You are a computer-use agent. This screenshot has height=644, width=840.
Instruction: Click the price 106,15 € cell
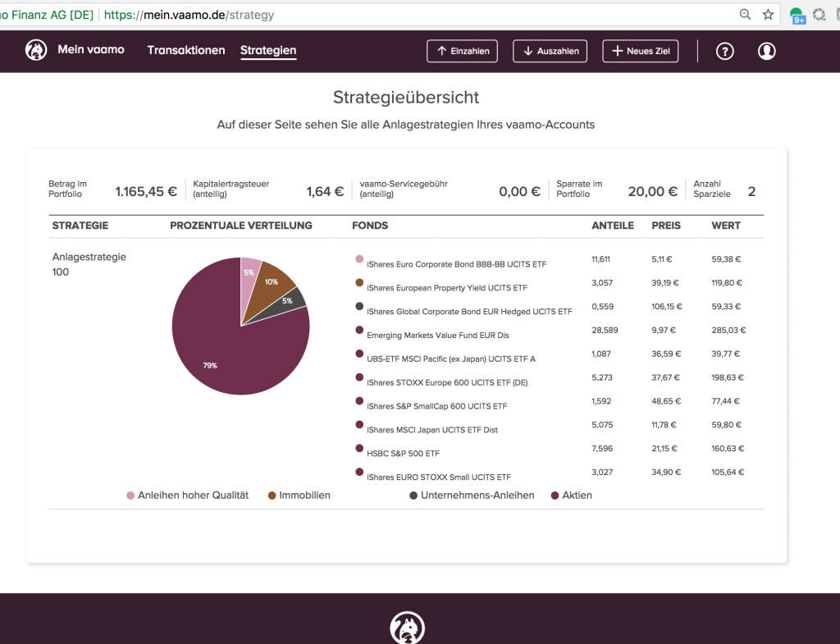pyautogui.click(x=667, y=307)
